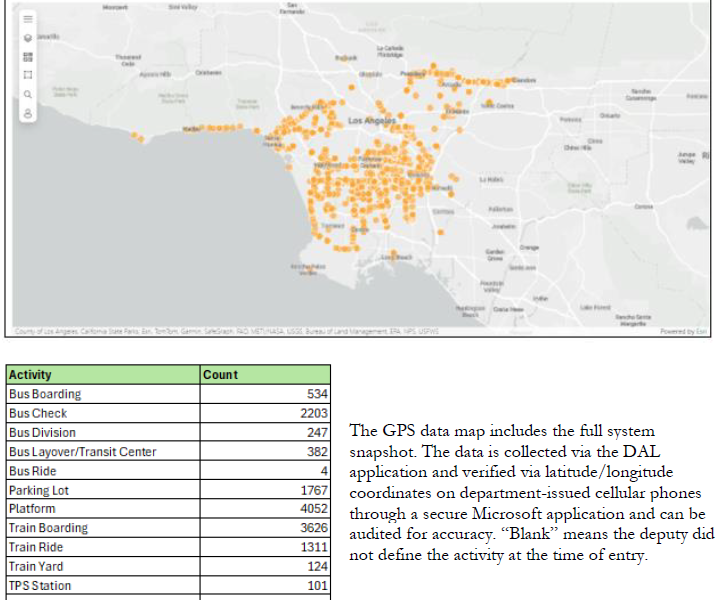Click the 'Powered by Esri' link
The height and width of the screenshot is (600, 719).
point(685,331)
